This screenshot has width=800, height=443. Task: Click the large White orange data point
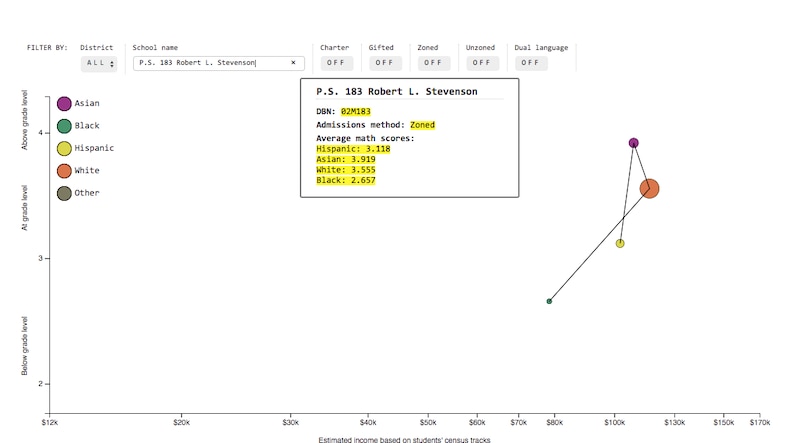(x=649, y=188)
